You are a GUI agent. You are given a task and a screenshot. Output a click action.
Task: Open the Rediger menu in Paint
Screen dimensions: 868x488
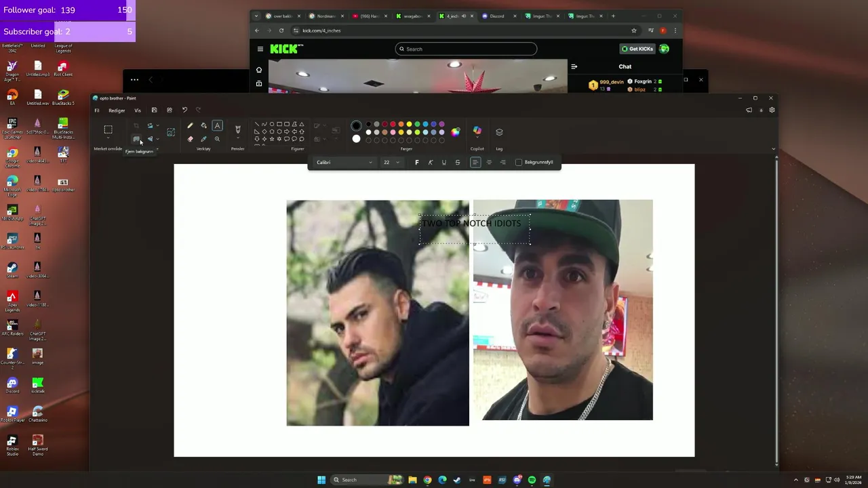pos(117,110)
